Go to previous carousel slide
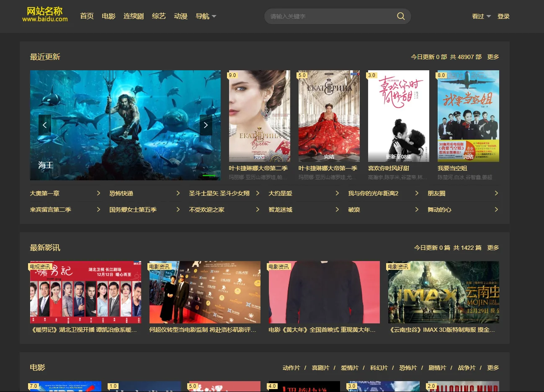The image size is (544, 392). pyautogui.click(x=44, y=125)
